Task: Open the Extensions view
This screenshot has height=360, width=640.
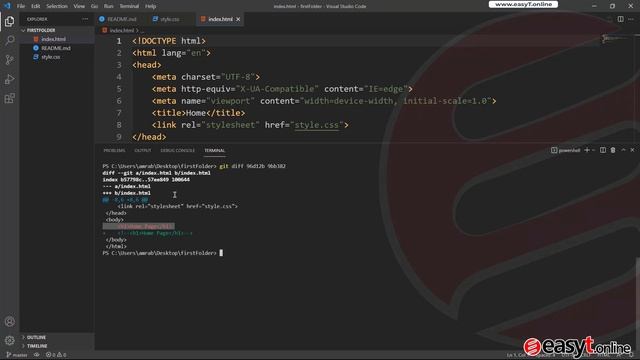Action: tap(9, 98)
